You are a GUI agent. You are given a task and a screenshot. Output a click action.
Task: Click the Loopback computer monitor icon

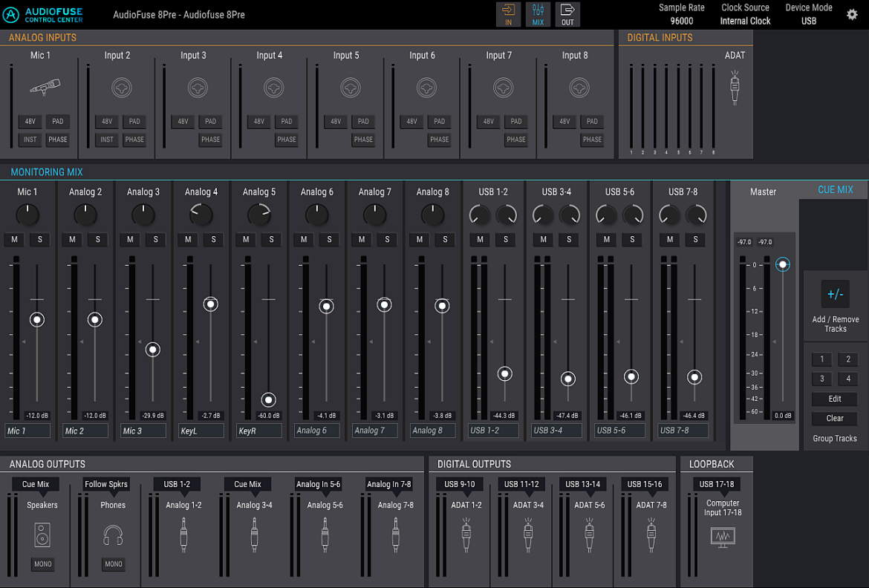(723, 537)
